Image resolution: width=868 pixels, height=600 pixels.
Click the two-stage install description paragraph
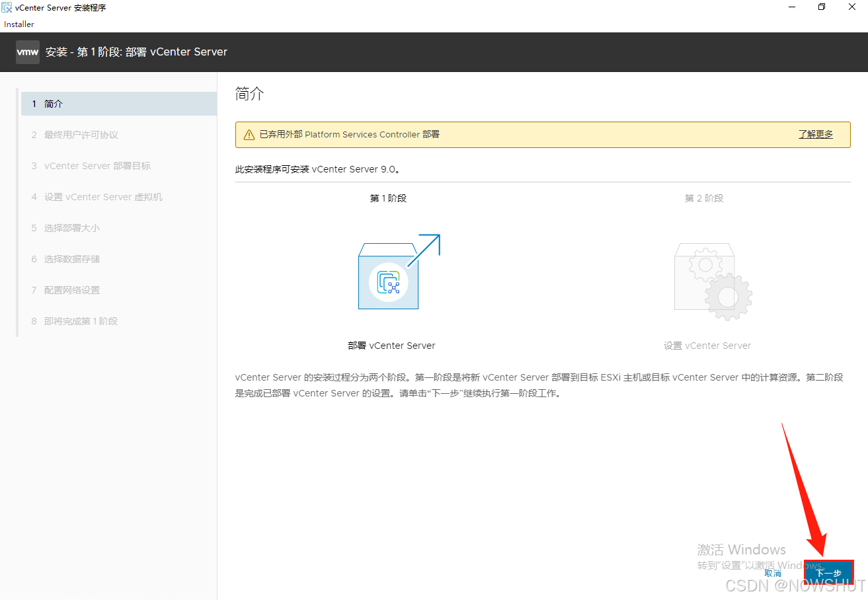(x=539, y=385)
